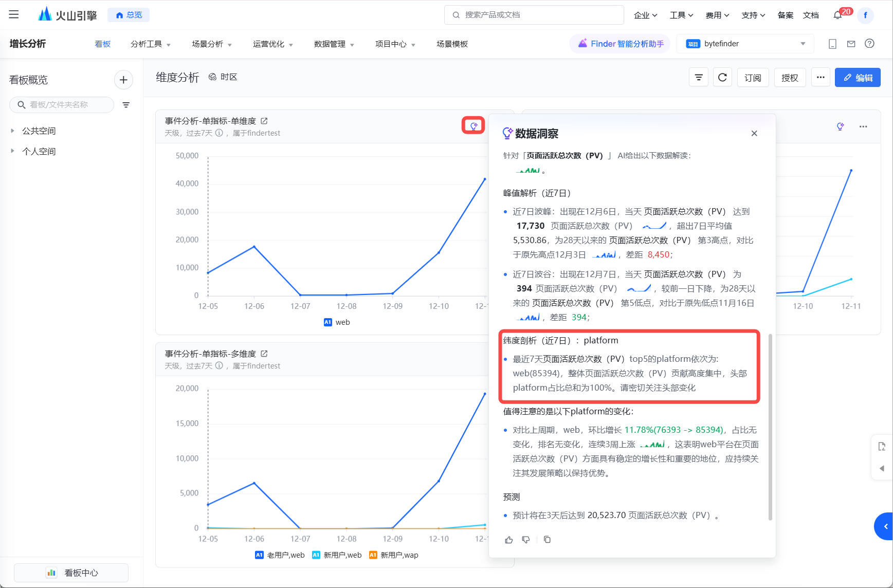Click the sidebar dashboard filter icon
Image resolution: width=893 pixels, height=588 pixels.
tap(126, 105)
